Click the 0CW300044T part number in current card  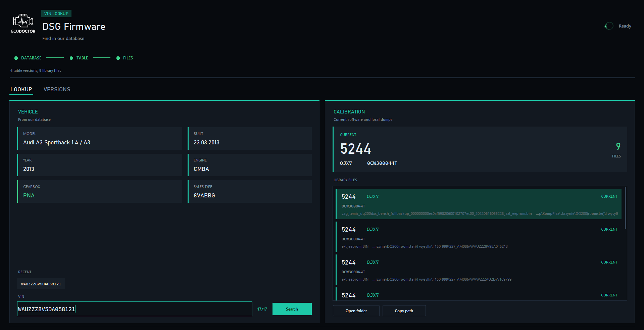[x=382, y=163]
